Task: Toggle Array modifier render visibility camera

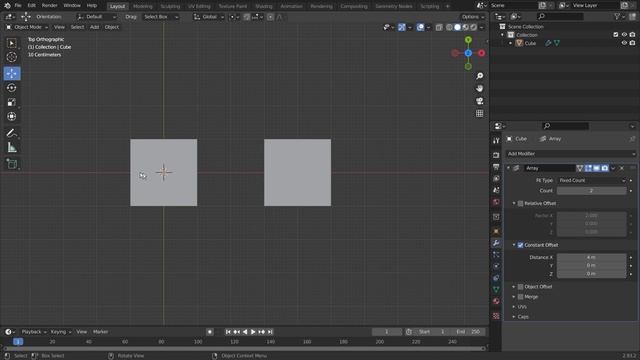Action: (x=604, y=168)
